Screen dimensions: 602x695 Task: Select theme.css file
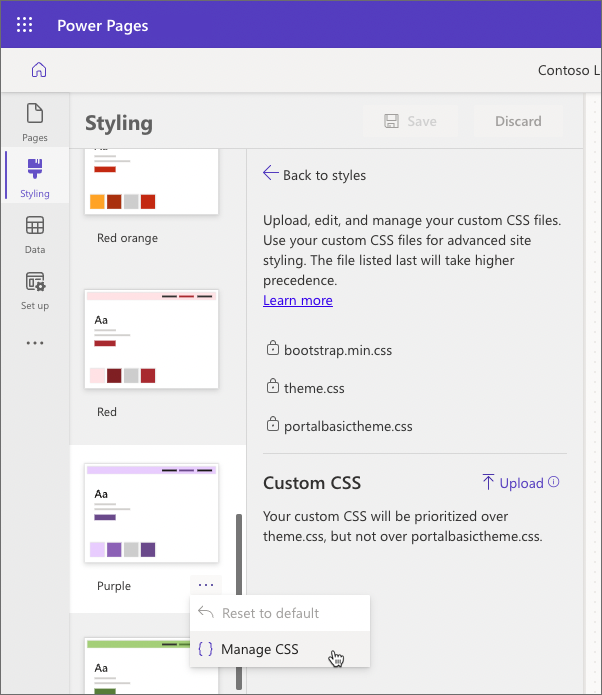click(x=314, y=388)
